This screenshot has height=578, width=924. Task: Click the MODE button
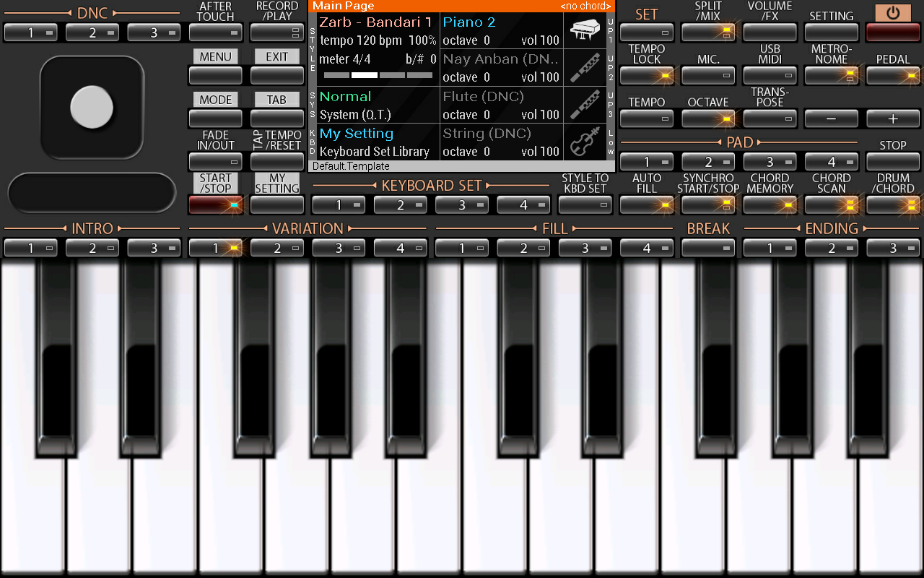pyautogui.click(x=216, y=118)
